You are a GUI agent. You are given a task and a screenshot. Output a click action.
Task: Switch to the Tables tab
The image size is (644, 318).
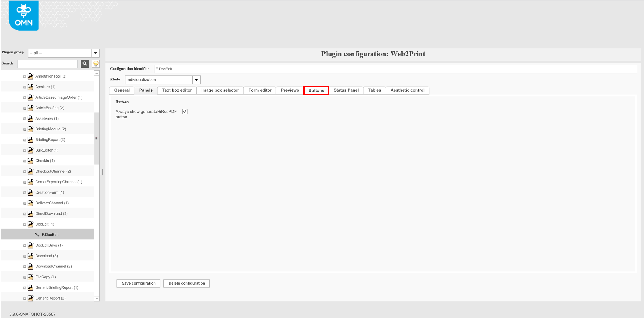[374, 90]
